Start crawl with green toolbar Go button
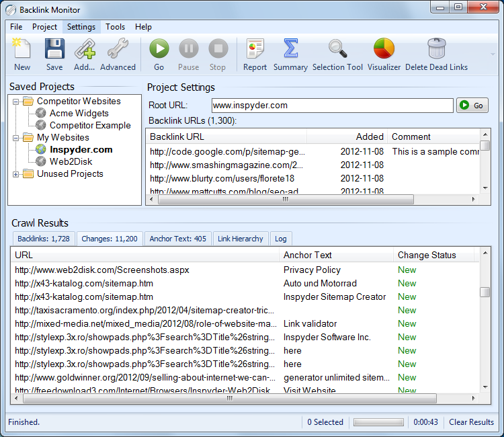The image size is (504, 437). coord(159,54)
